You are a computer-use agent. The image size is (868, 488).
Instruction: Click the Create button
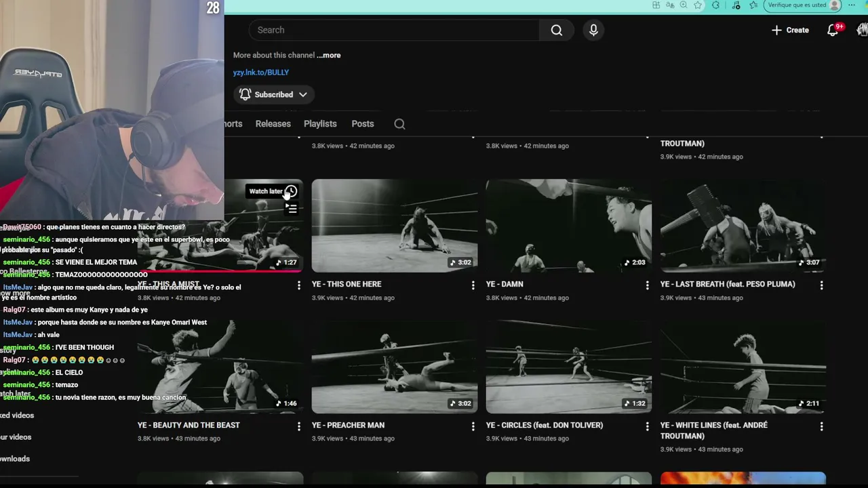click(x=790, y=30)
